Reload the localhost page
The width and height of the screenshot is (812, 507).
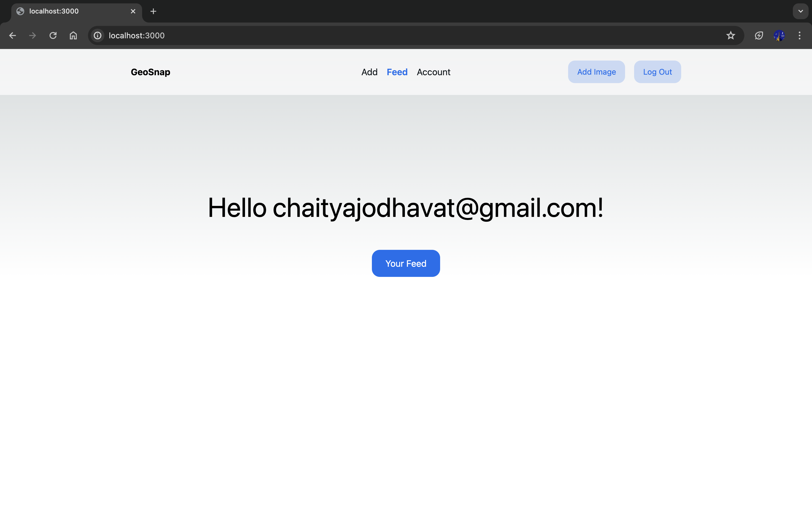53,35
